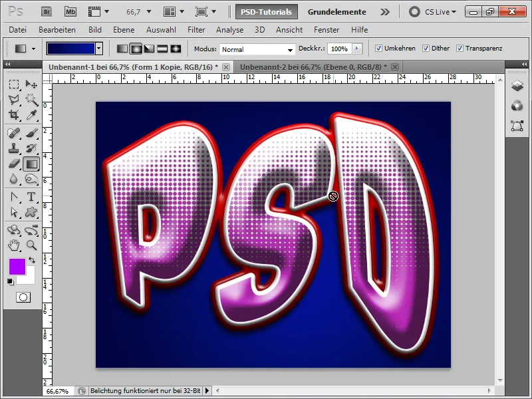The image size is (532, 399).
Task: Select the Crop tool
Action: (x=13, y=115)
